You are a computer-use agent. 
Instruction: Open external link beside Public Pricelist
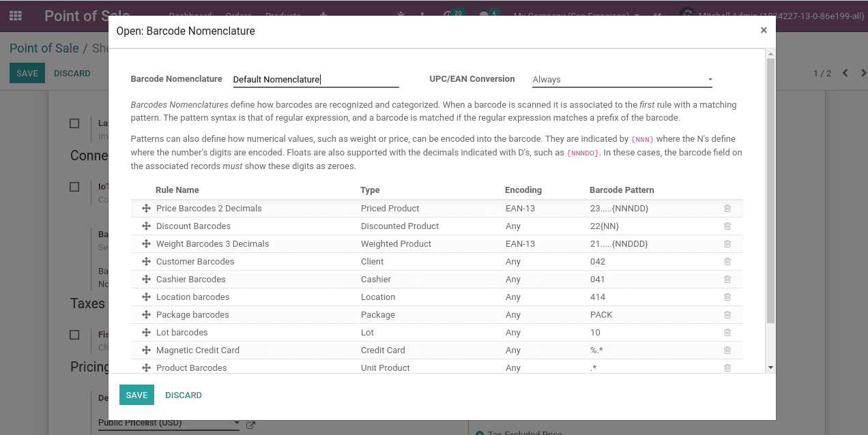[x=250, y=425]
